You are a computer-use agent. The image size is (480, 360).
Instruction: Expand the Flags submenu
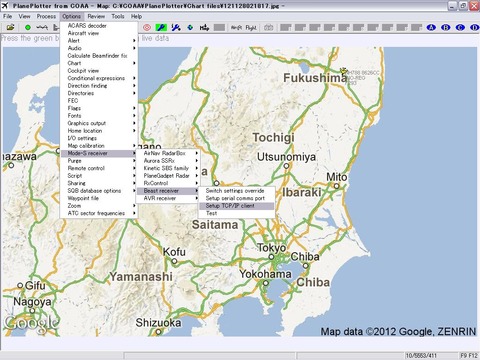pyautogui.click(x=99, y=108)
